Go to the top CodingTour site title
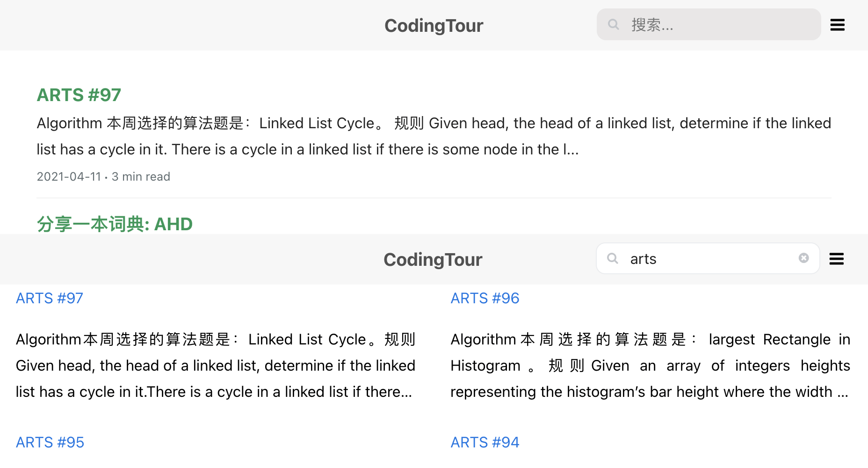Image resolution: width=868 pixels, height=468 pixels. coord(434,26)
